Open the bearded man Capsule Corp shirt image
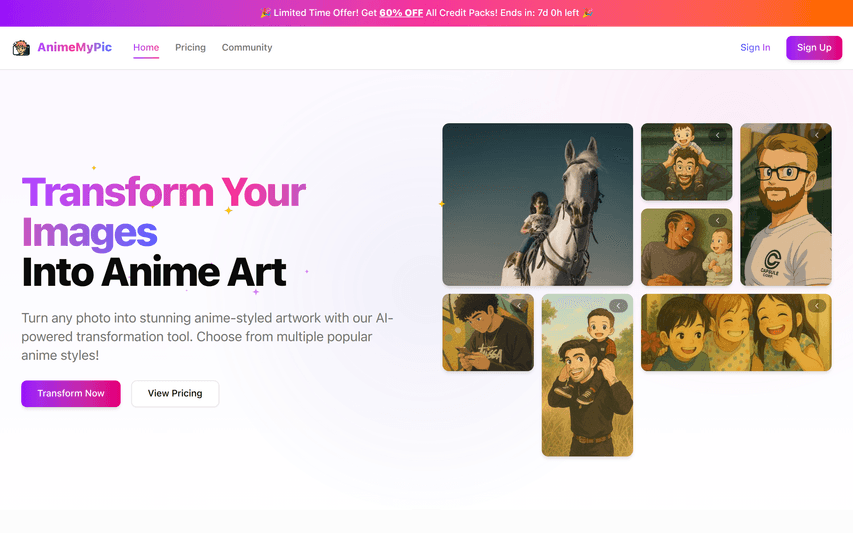Image resolution: width=853 pixels, height=533 pixels. (786, 204)
